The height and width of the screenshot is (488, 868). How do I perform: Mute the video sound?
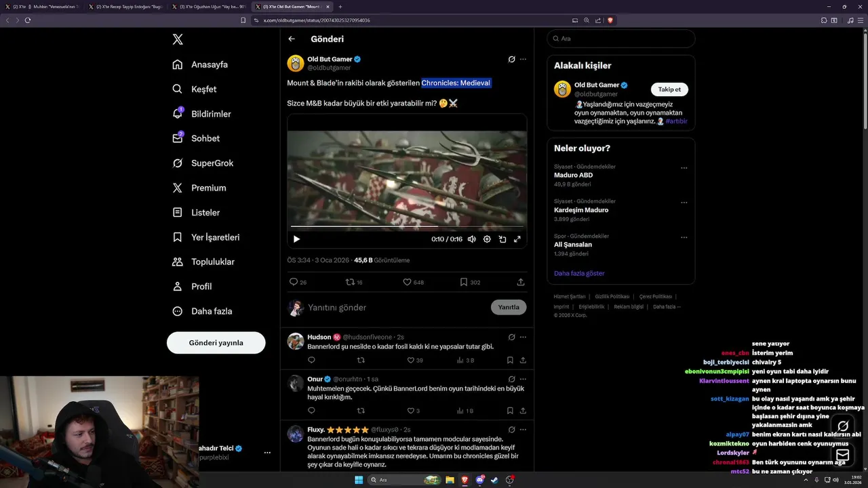(x=471, y=239)
